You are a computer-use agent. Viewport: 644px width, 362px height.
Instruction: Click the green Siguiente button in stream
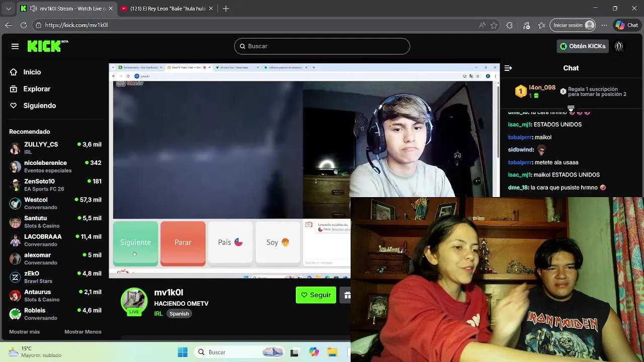[135, 243]
